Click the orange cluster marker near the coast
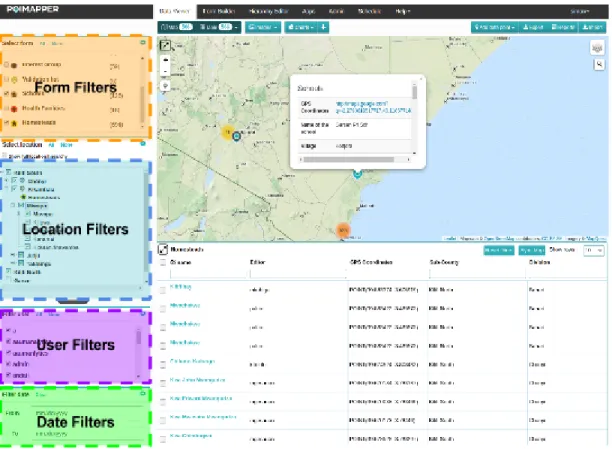 tap(343, 230)
